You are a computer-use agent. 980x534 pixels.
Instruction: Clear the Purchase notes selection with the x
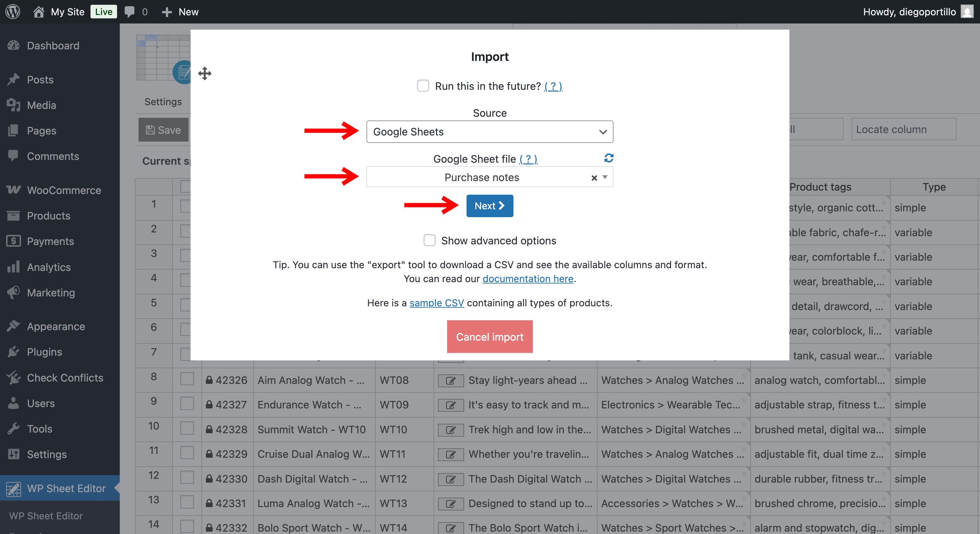point(593,177)
